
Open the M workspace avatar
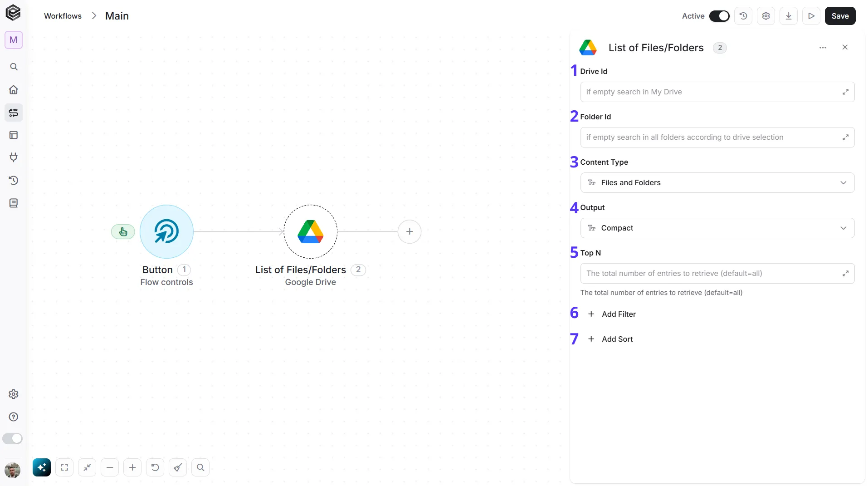click(14, 40)
